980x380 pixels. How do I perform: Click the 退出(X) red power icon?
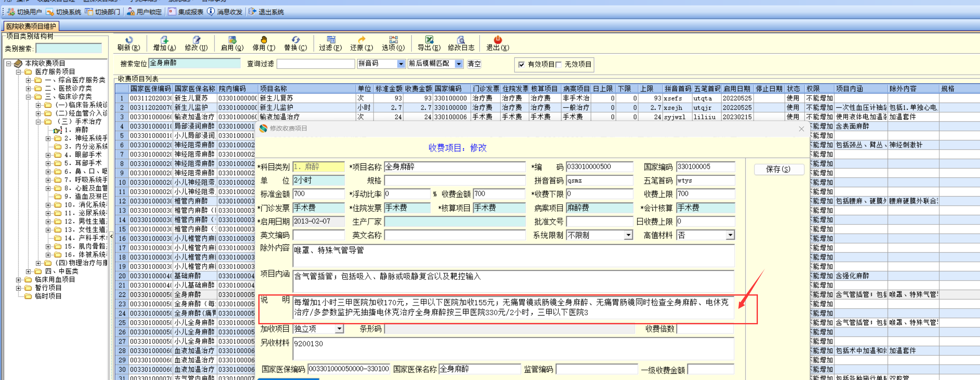(497, 40)
